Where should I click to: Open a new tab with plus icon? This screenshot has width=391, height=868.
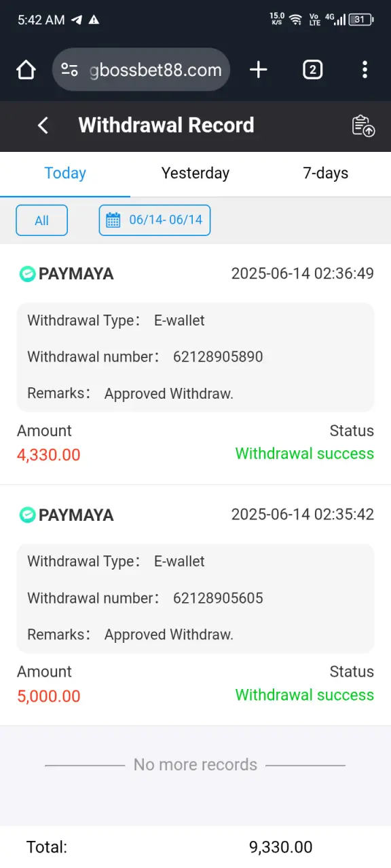(259, 69)
